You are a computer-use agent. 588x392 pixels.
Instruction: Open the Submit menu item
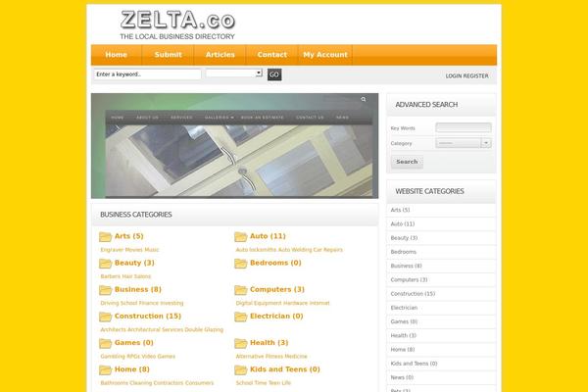(x=168, y=55)
